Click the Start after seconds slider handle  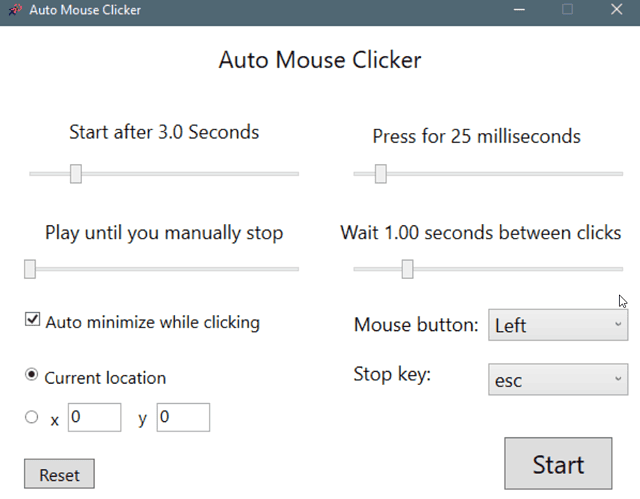click(x=76, y=174)
